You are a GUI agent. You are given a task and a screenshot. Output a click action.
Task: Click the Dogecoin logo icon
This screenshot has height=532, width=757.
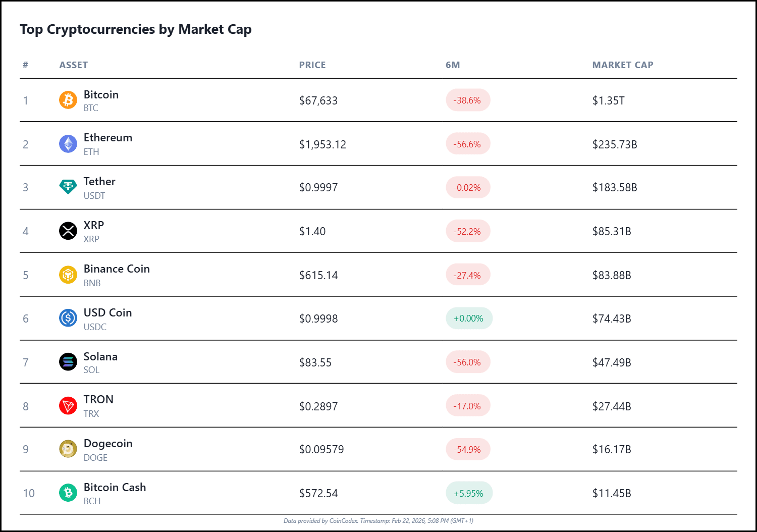[68, 449]
